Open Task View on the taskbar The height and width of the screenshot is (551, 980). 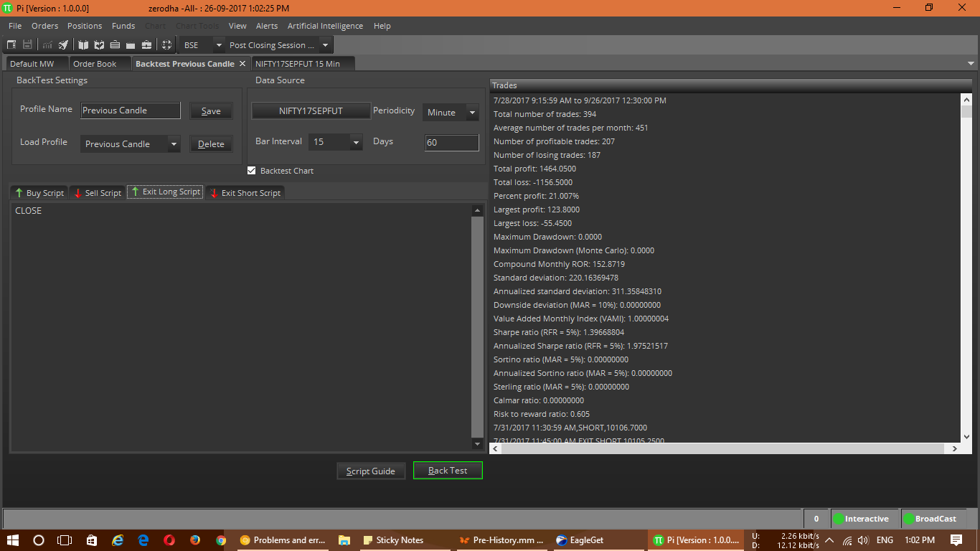(65, 540)
